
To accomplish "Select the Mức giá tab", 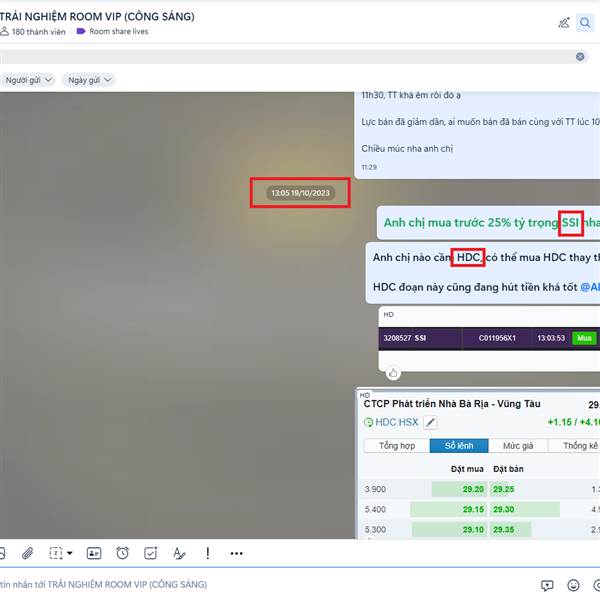I will [518, 446].
